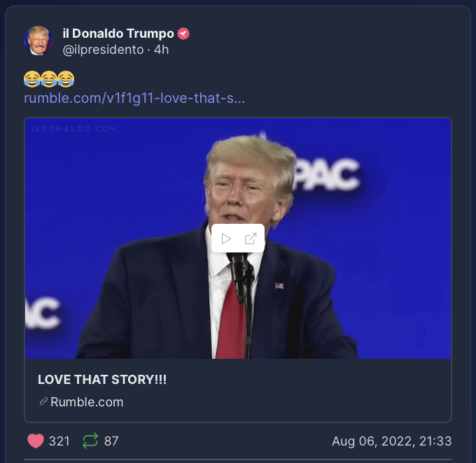The height and width of the screenshot is (463, 476).
Task: Click the pink verified badge icon
Action: click(183, 34)
